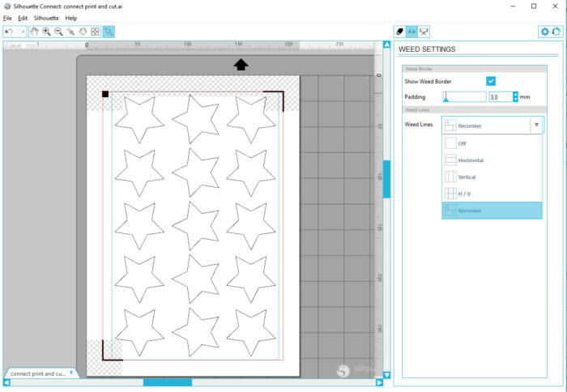The width and height of the screenshot is (567, 392).
Task: Click the Fit to Window icon
Action: 95,32
